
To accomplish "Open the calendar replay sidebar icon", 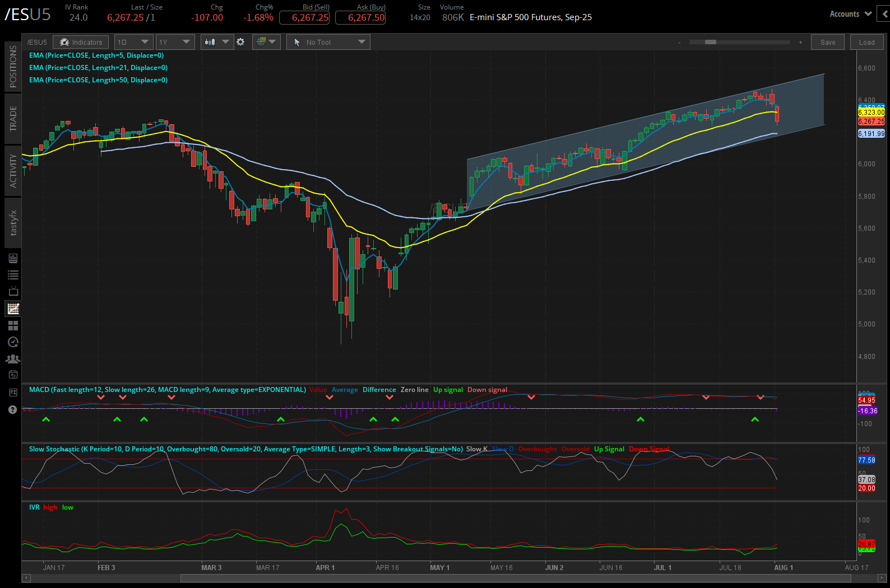I will click(x=13, y=375).
